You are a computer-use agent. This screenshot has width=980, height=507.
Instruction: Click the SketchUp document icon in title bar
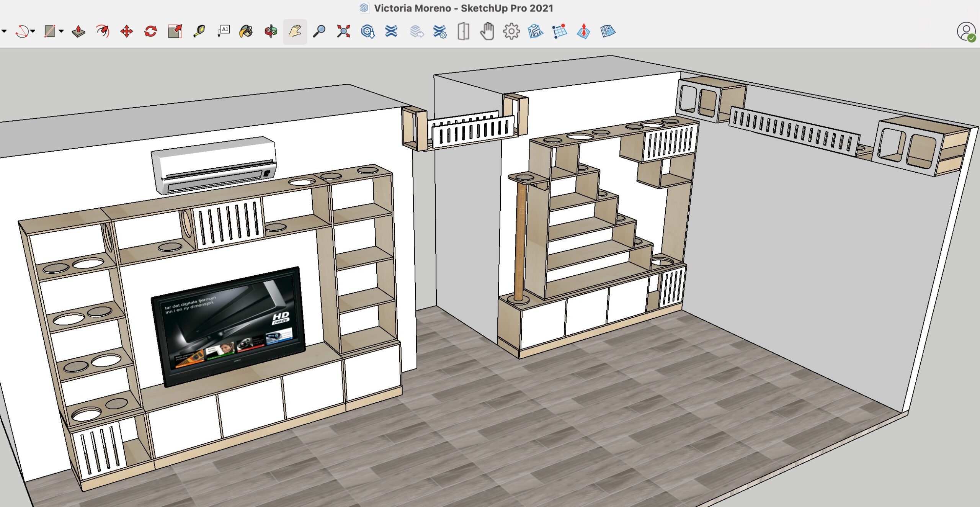364,8
